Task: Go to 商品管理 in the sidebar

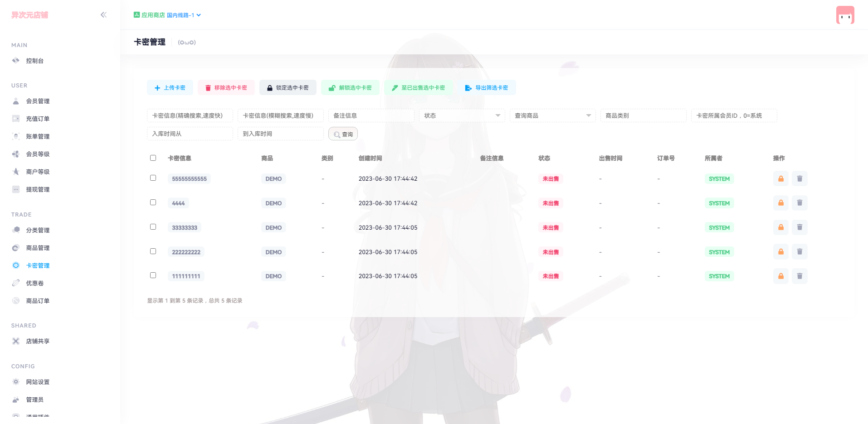Action: (x=38, y=248)
